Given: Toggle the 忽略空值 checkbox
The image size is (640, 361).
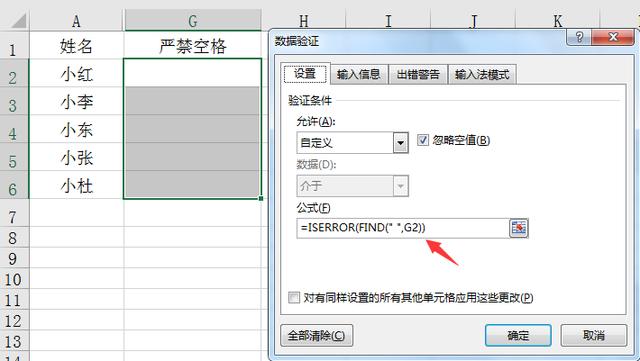Looking at the screenshot, I should pos(422,140).
